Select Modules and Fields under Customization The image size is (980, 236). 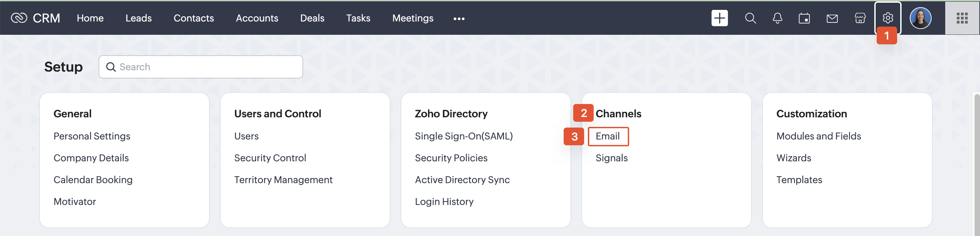click(818, 136)
